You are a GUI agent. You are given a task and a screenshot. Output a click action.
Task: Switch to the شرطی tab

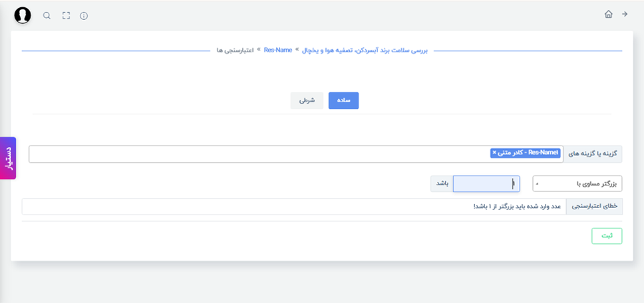pyautogui.click(x=307, y=100)
